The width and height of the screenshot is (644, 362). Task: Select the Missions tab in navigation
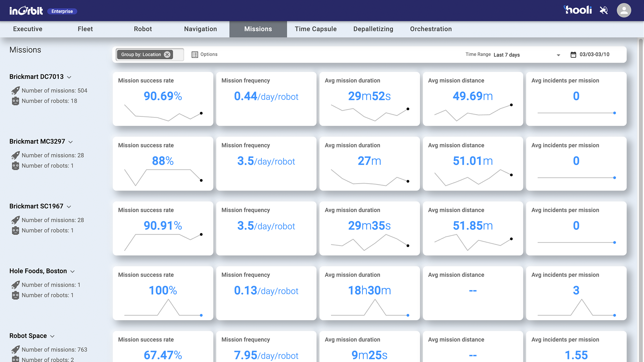[x=258, y=29]
